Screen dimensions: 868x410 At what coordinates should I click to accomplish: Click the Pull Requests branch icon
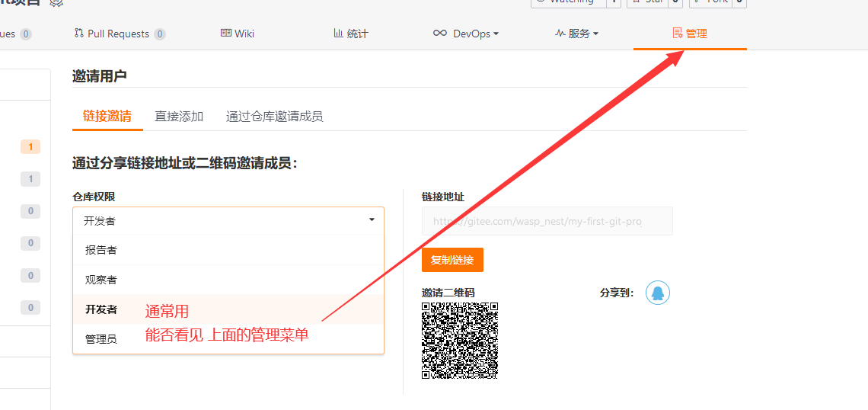tap(78, 33)
